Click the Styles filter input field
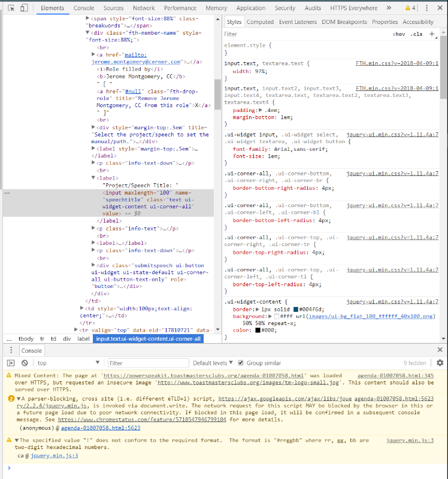This screenshot has height=479, width=448. pyautogui.click(x=305, y=34)
